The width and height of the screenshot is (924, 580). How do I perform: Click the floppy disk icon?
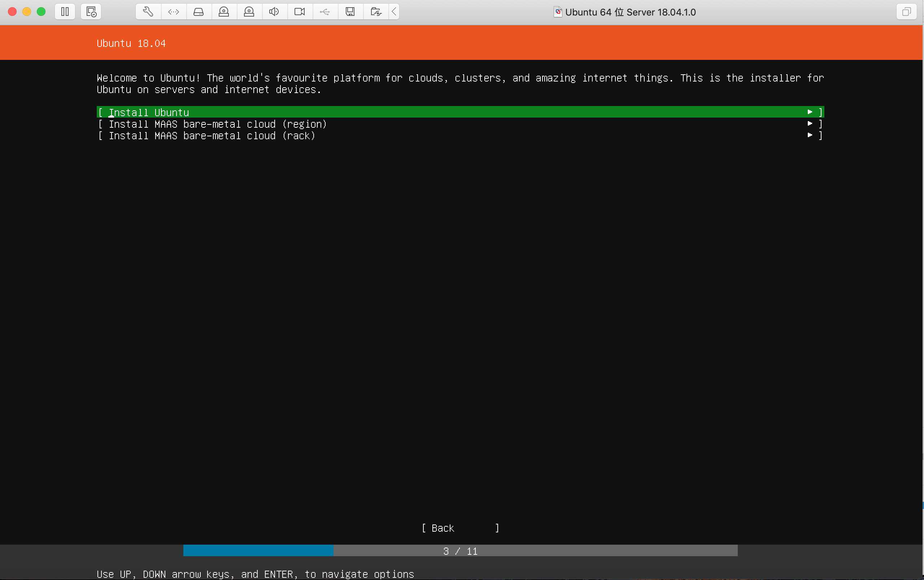[x=350, y=12]
